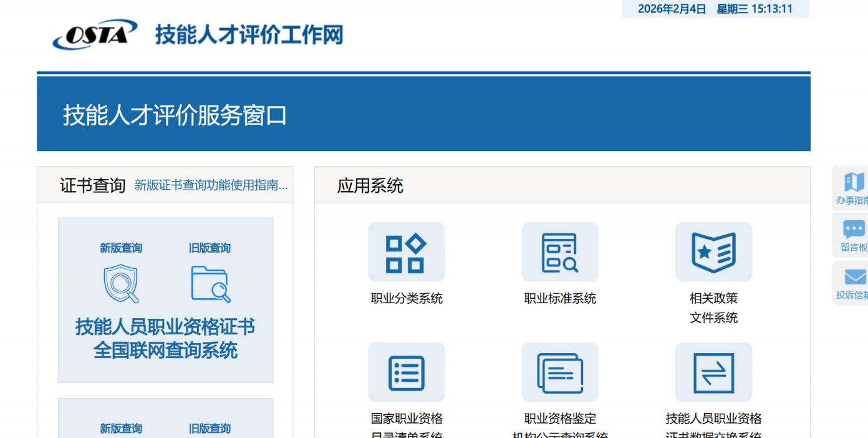
Task: Open the 职业标准系统 search document icon
Action: (x=560, y=252)
